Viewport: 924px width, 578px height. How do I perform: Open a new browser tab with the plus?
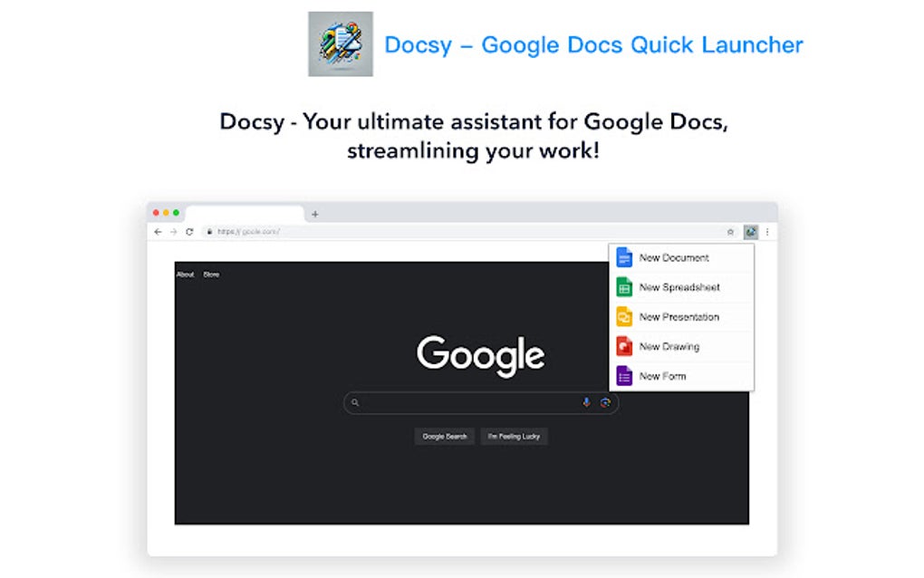(x=314, y=214)
